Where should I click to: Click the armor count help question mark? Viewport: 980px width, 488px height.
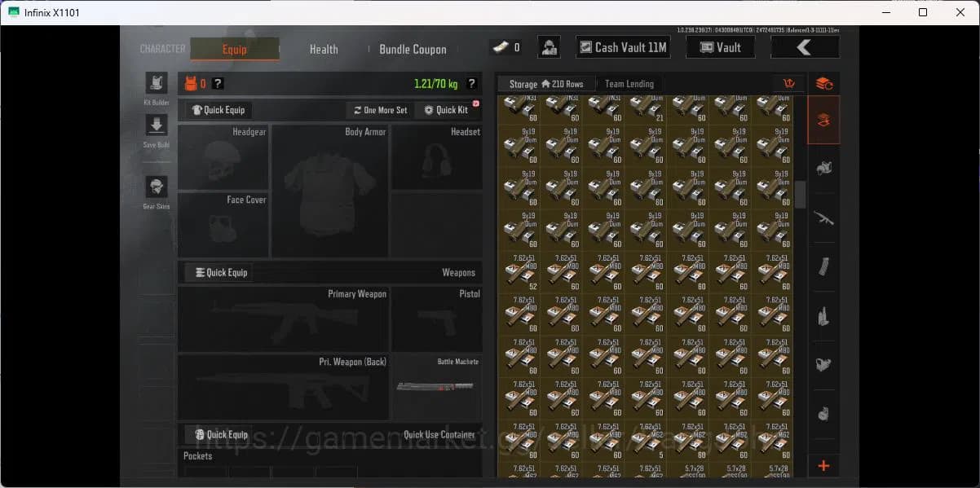pos(218,83)
